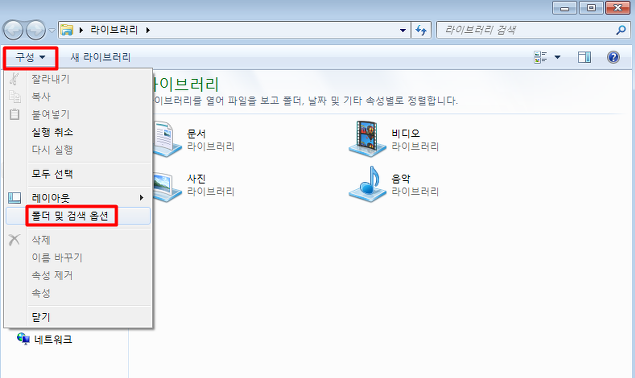Click the clipboard paste icon
The image size is (635, 378).
[x=15, y=114]
